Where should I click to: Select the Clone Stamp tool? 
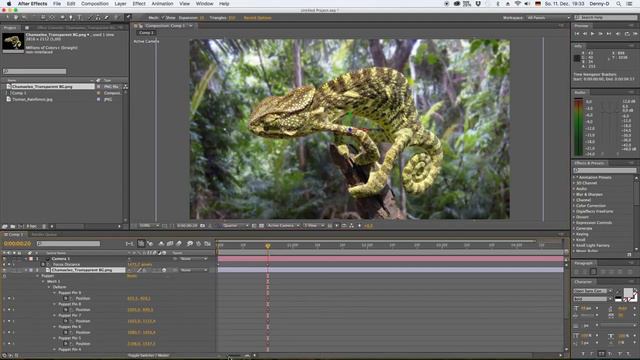98,18
